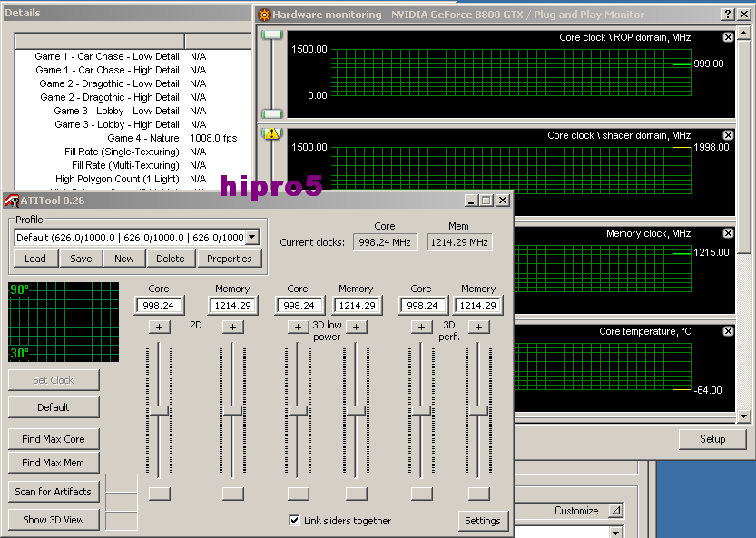This screenshot has width=756, height=538.
Task: Click Setup in the monitoring window
Action: coord(712,438)
